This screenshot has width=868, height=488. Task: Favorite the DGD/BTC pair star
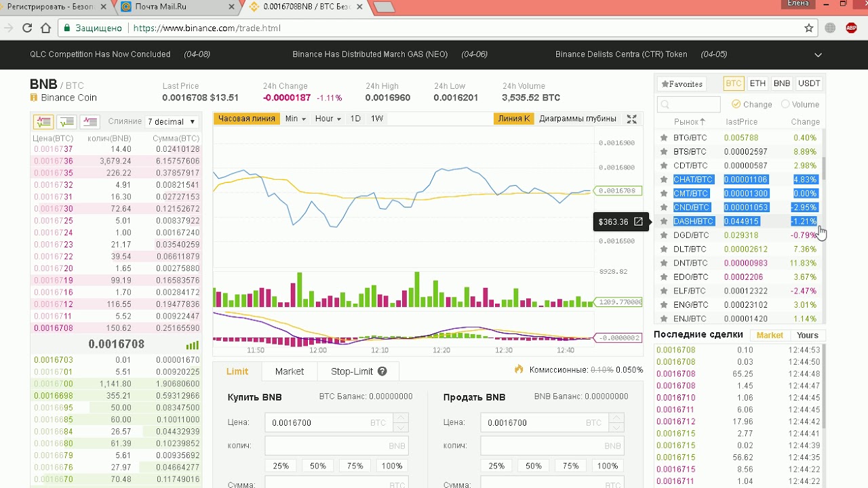coord(664,235)
